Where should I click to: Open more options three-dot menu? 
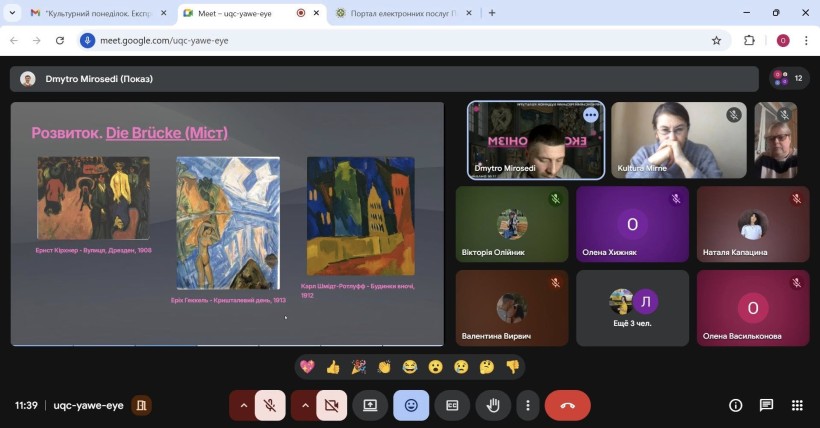[527, 405]
